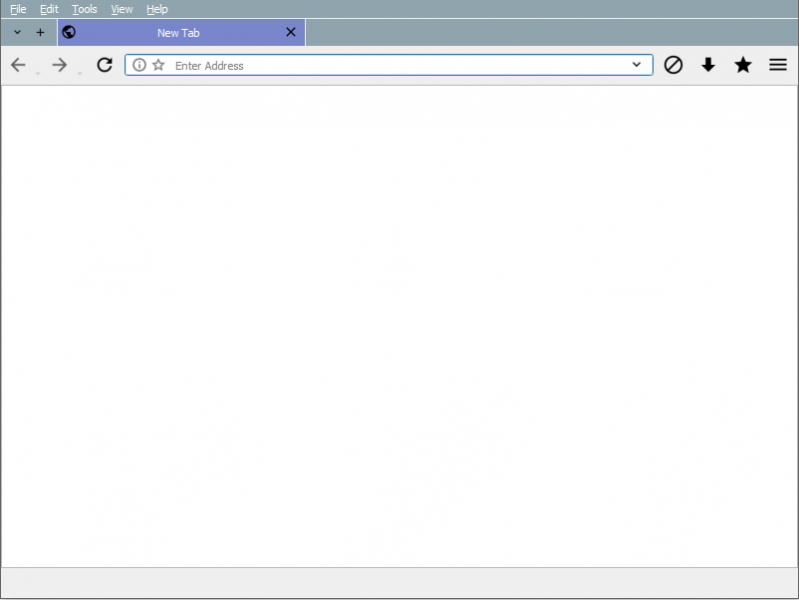The image size is (799, 600).
Task: Open the ad block circle-slash icon
Action: (x=673, y=65)
